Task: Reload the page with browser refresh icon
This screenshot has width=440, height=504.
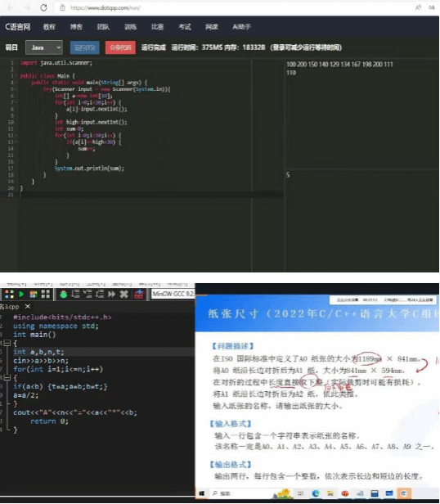Action: pyautogui.click(x=43, y=7)
